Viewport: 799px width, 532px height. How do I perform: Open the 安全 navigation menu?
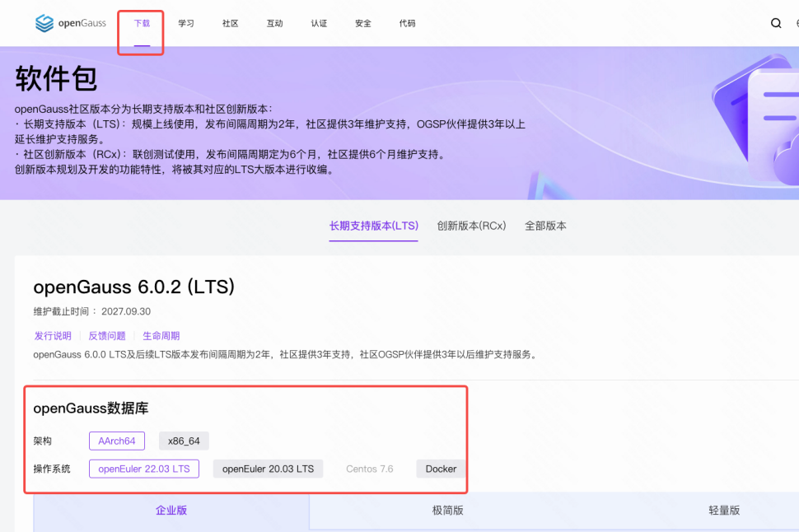363,23
